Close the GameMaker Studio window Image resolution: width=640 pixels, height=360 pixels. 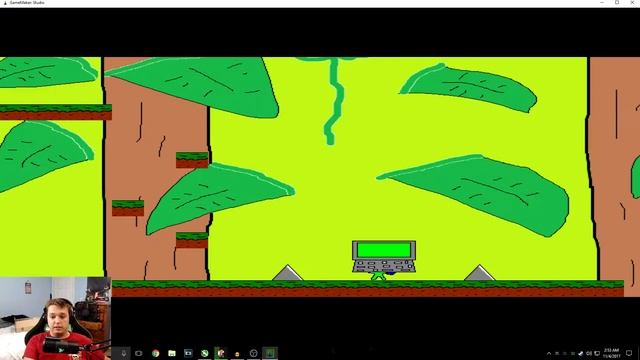(x=632, y=2)
